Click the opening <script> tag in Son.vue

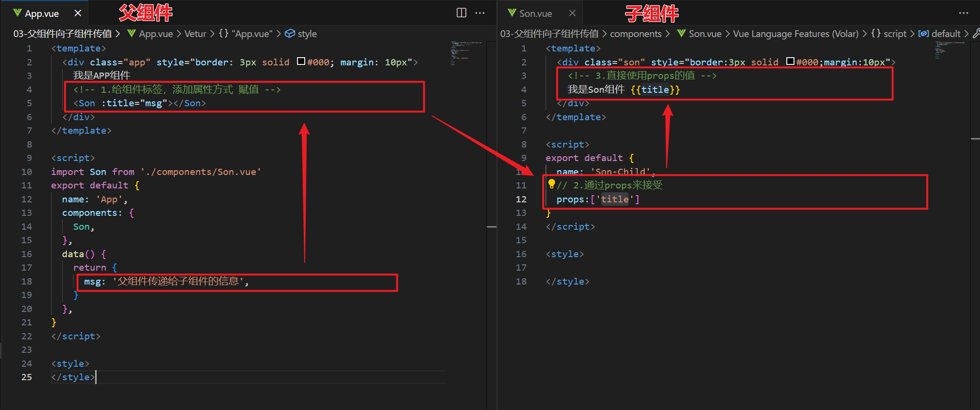point(567,144)
